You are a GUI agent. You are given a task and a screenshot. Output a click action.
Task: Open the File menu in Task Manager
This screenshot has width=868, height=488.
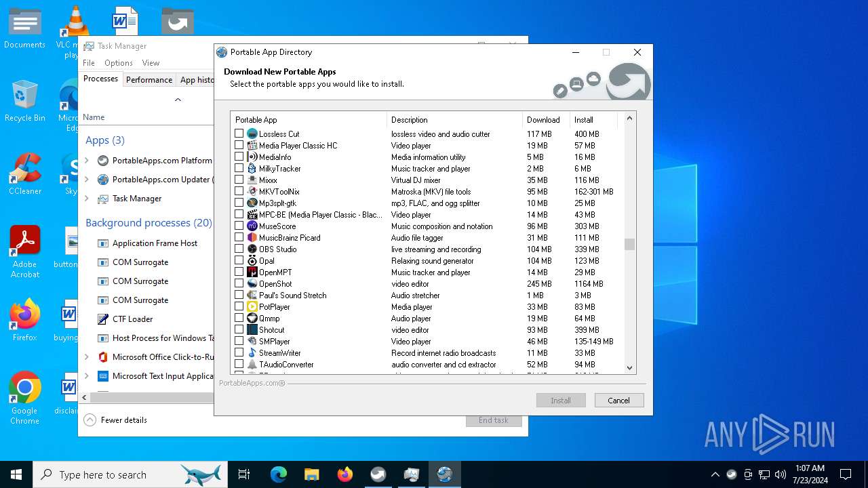tap(89, 63)
